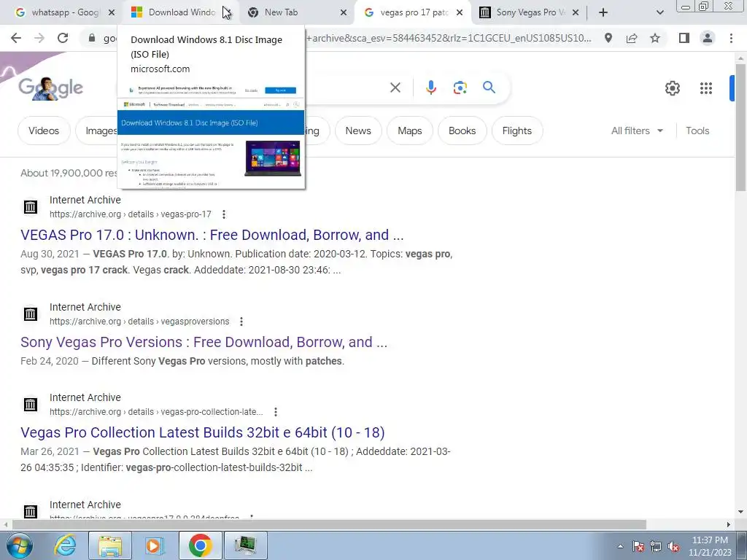Open VEGAS Pro 17.0 result link
747x560 pixels.
212,235
